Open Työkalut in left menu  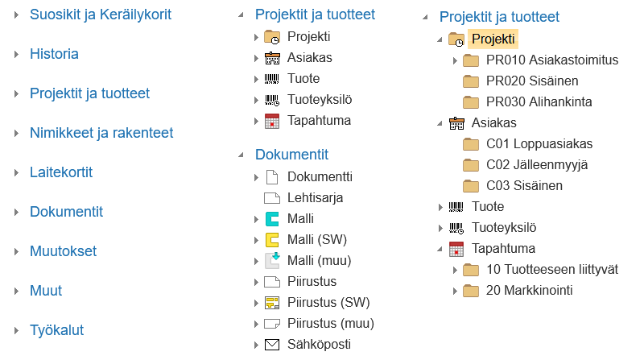56,330
